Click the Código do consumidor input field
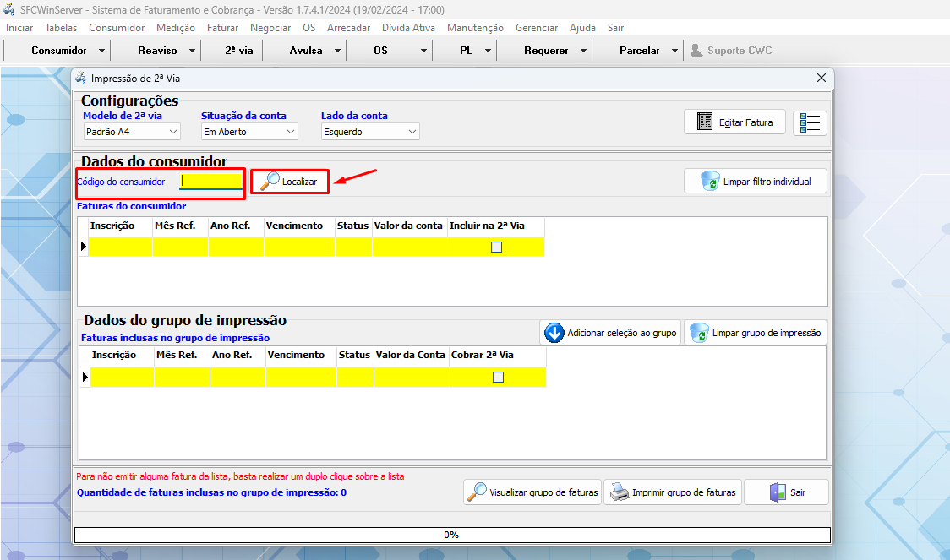 [x=211, y=181]
